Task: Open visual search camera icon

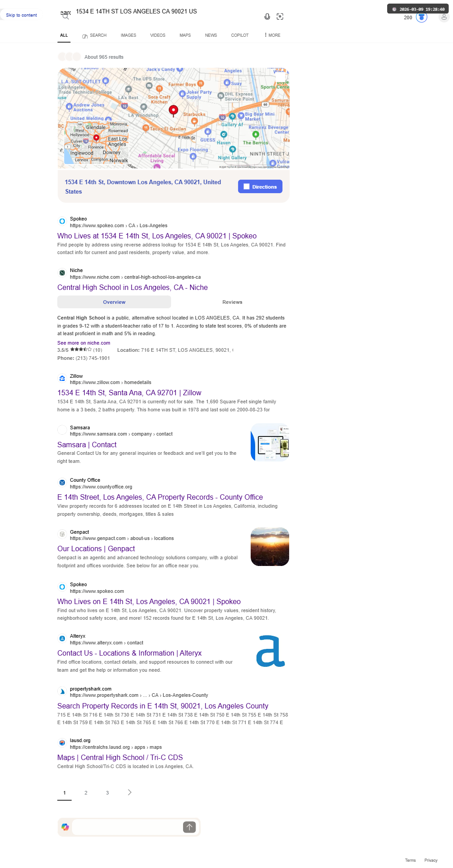Action: pos(280,17)
